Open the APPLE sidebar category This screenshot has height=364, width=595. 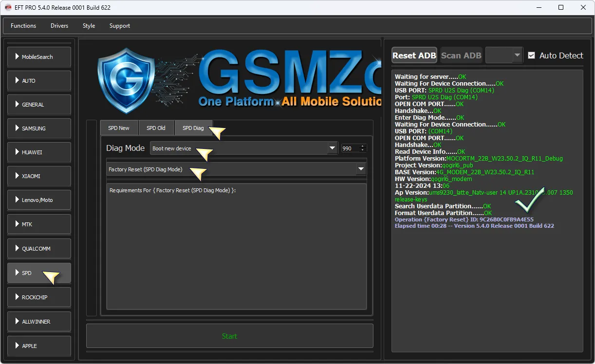39,346
